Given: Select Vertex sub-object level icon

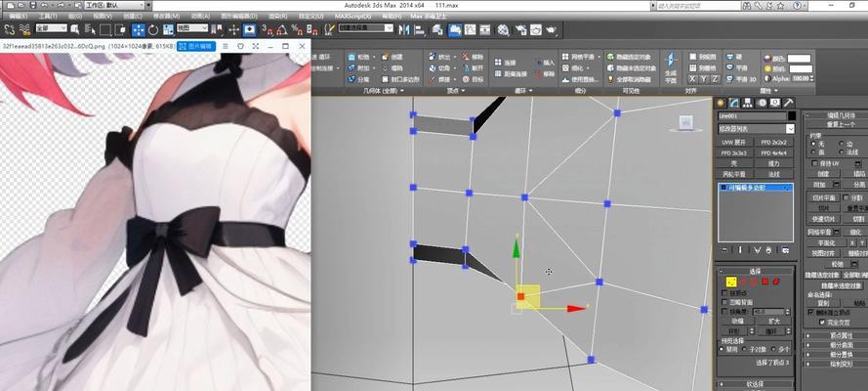Looking at the screenshot, I should click(731, 282).
